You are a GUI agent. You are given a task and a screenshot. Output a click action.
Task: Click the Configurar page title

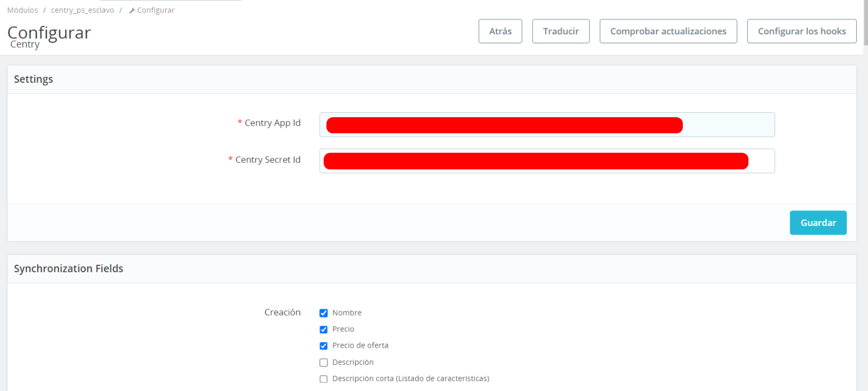(49, 32)
